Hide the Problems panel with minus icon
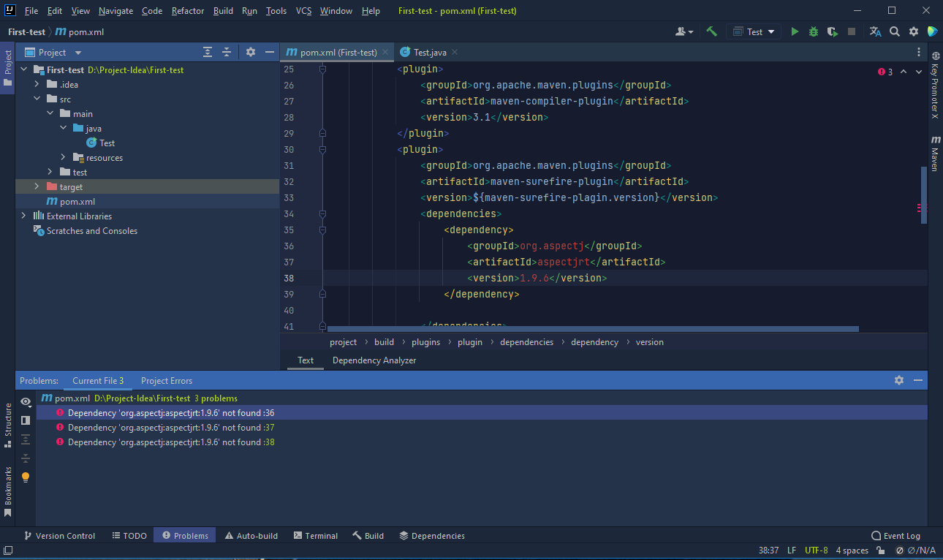 (x=918, y=380)
